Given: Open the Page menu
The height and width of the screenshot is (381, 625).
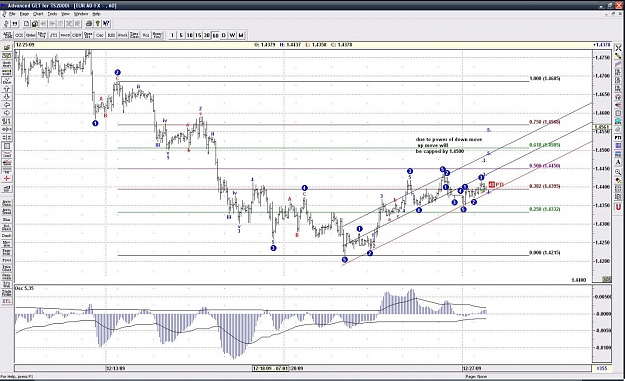Looking at the screenshot, I should click(x=24, y=14).
